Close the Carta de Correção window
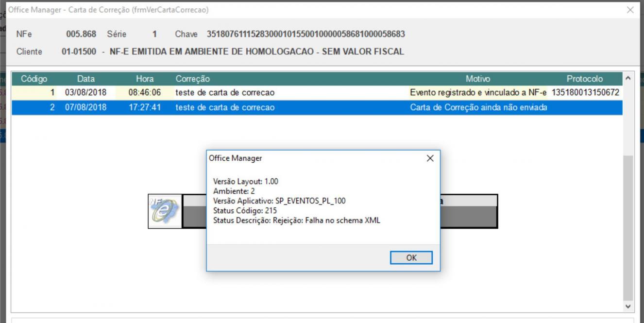The height and width of the screenshot is (323, 644). (630, 10)
